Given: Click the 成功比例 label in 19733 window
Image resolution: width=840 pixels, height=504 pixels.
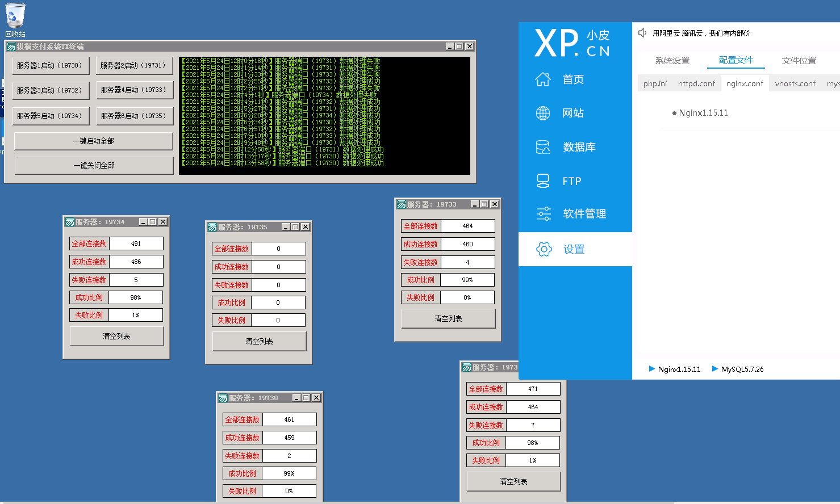Looking at the screenshot, I should coord(420,280).
